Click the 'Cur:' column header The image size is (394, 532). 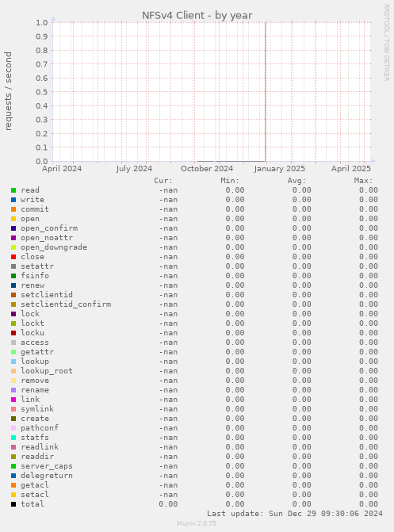coord(163,181)
